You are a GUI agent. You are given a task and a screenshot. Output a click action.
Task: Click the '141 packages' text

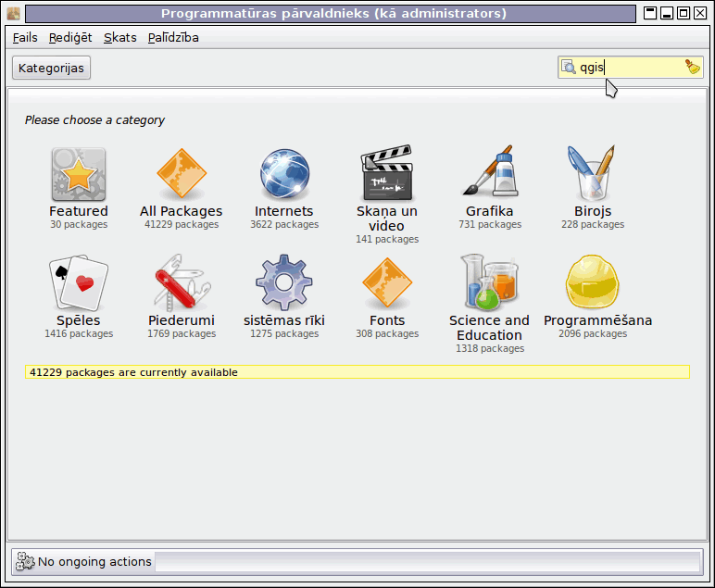[x=387, y=239]
